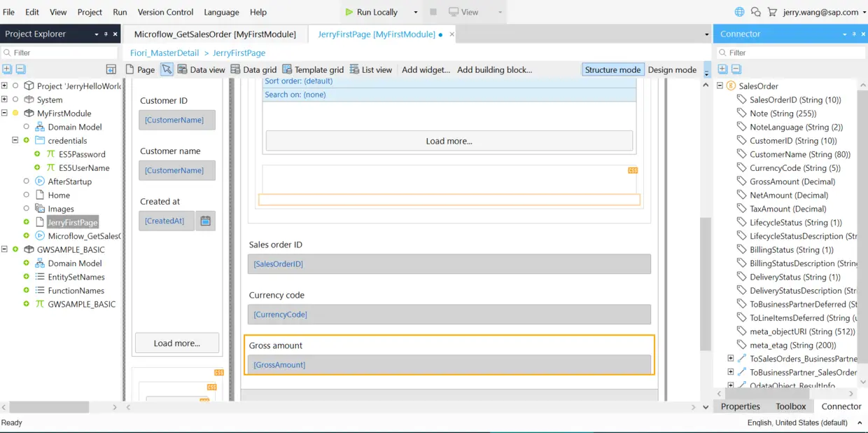Screen dimensions: 868x433
Task: Expand the System module node
Action: tap(4, 99)
